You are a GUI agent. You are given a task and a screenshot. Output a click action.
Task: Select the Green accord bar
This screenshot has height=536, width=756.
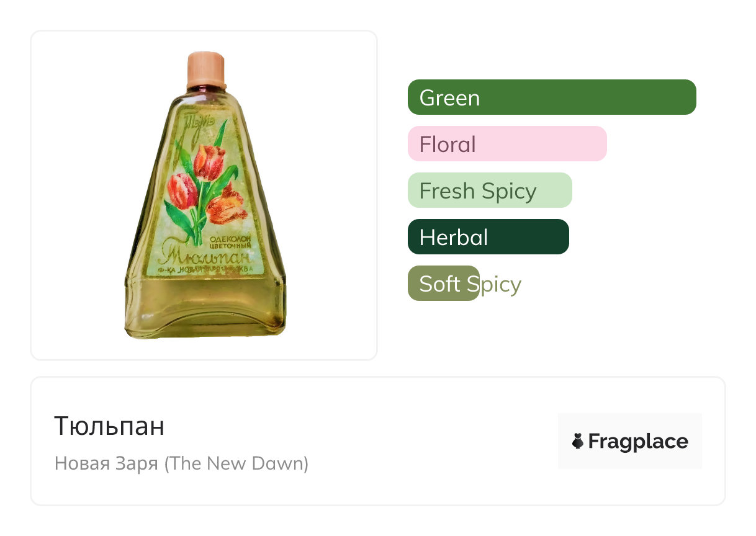[551, 97]
